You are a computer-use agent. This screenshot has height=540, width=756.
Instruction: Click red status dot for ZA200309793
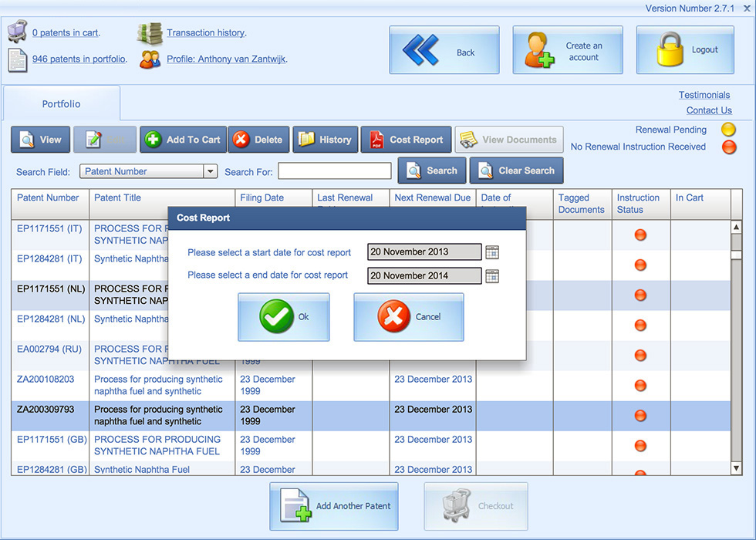(x=640, y=416)
